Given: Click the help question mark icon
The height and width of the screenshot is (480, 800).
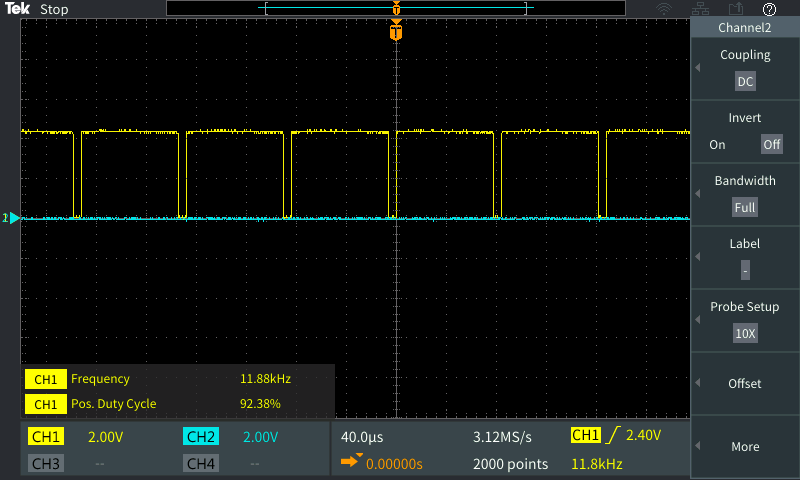Looking at the screenshot, I should pyautogui.click(x=769, y=9).
